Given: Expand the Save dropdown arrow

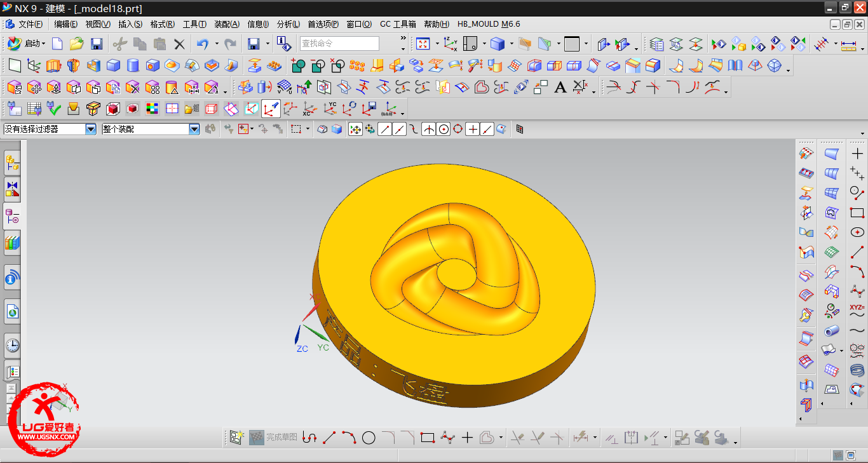Looking at the screenshot, I should click(268, 44).
